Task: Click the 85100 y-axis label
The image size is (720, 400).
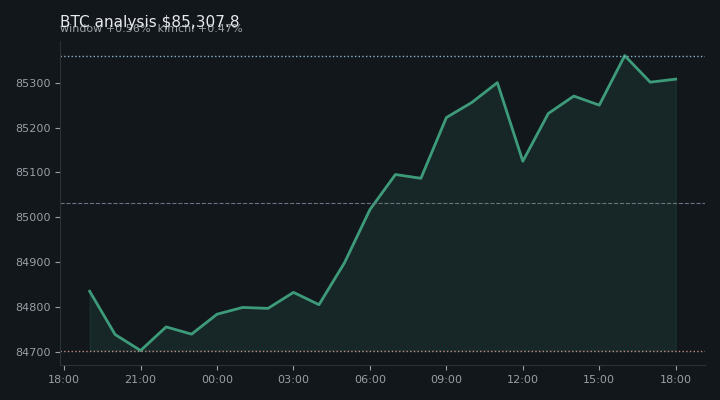Action: 33,173
